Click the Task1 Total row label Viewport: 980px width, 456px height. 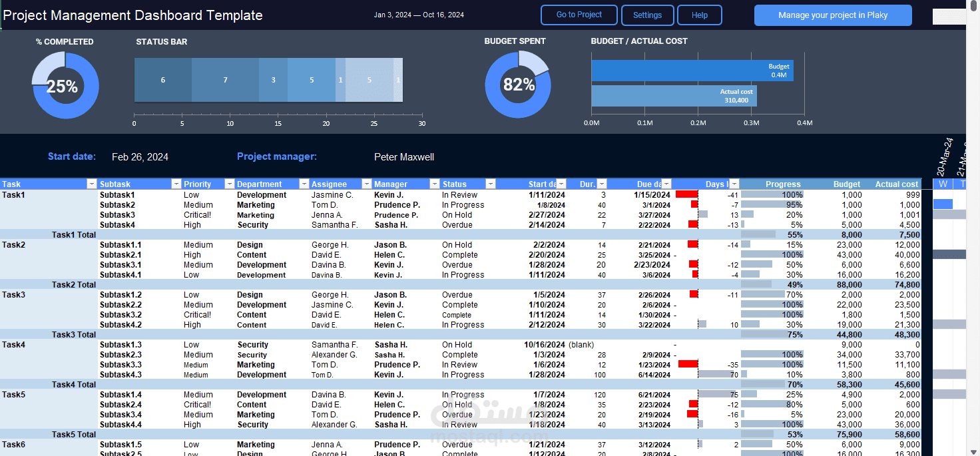click(74, 235)
